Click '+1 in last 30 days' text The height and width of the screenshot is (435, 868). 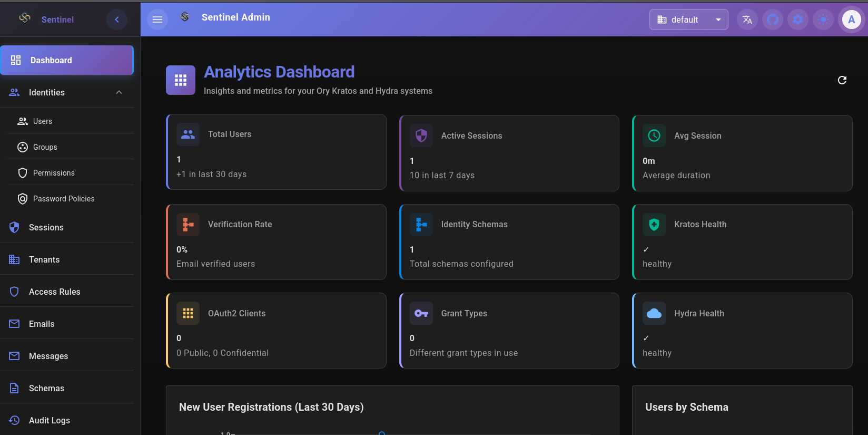coord(211,175)
